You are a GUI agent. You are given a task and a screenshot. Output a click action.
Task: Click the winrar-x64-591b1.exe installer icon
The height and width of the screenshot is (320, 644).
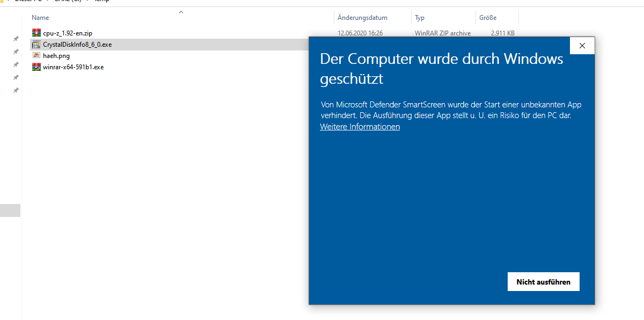36,67
